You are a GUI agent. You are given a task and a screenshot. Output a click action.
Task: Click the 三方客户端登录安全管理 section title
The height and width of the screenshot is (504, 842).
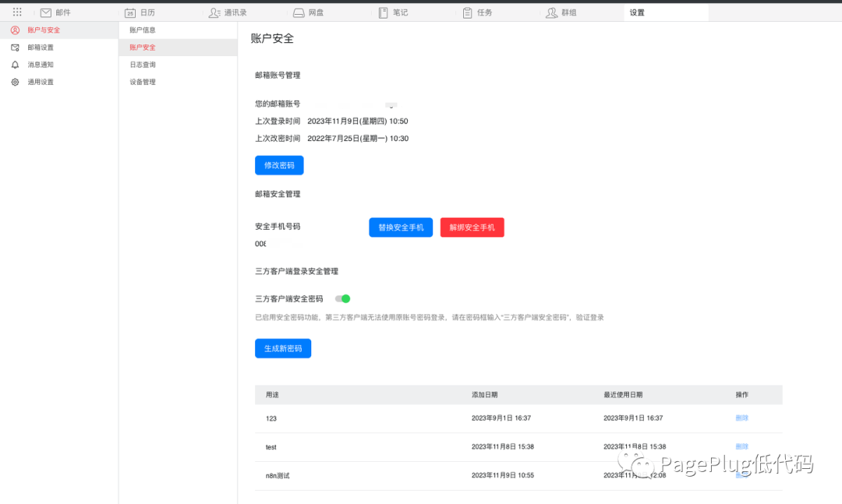[296, 272]
